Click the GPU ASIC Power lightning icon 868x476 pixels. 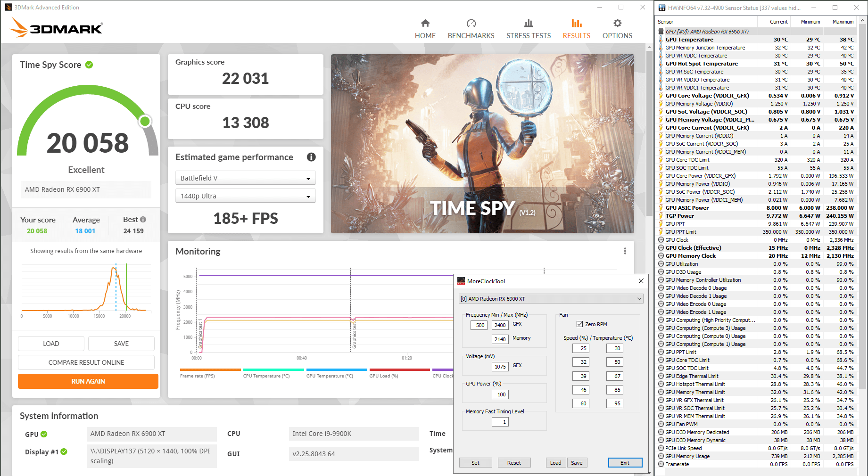click(661, 208)
